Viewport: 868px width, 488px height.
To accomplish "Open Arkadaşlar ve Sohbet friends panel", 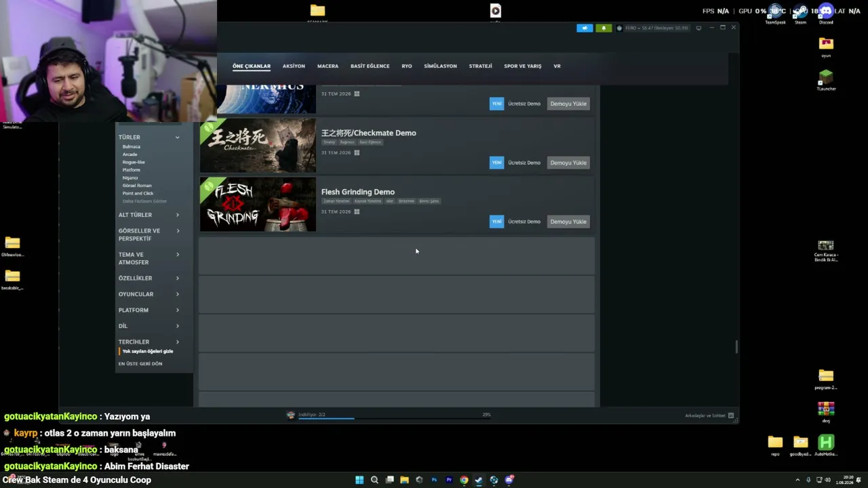I will [x=710, y=415].
